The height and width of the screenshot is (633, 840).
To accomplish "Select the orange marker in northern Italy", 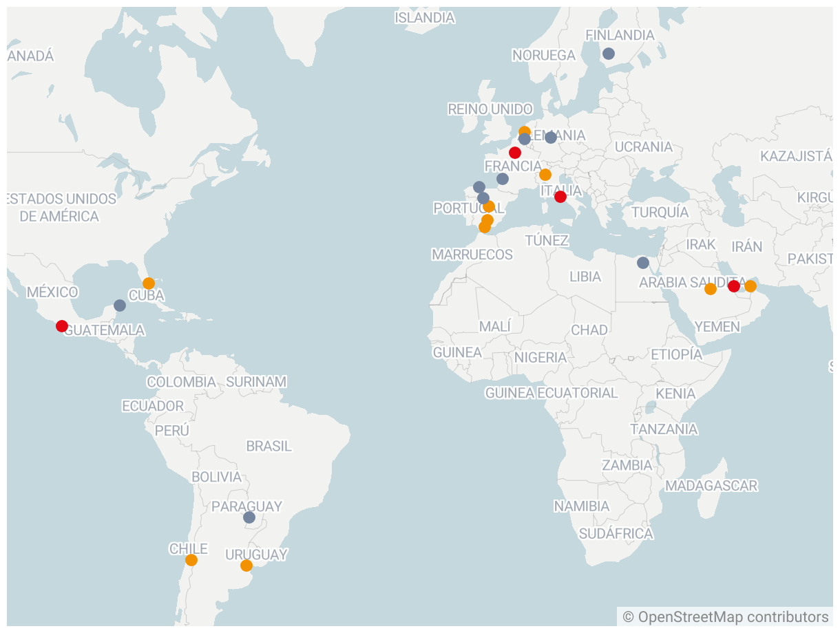I will pyautogui.click(x=545, y=175).
